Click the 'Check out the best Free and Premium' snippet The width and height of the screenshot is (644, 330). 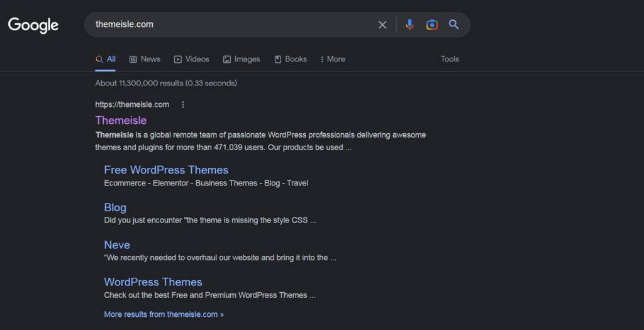pyautogui.click(x=210, y=295)
